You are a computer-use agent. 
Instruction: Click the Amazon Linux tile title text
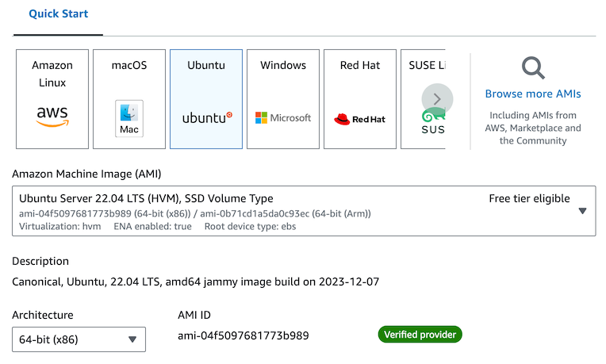[52, 74]
